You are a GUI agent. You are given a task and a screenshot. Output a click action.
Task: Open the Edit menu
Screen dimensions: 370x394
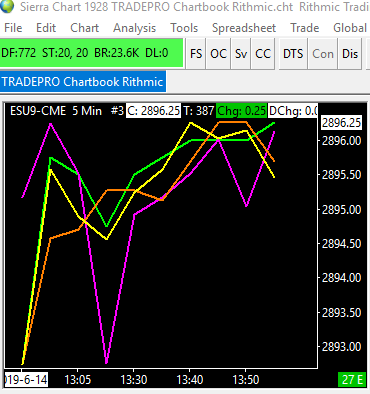click(x=46, y=28)
